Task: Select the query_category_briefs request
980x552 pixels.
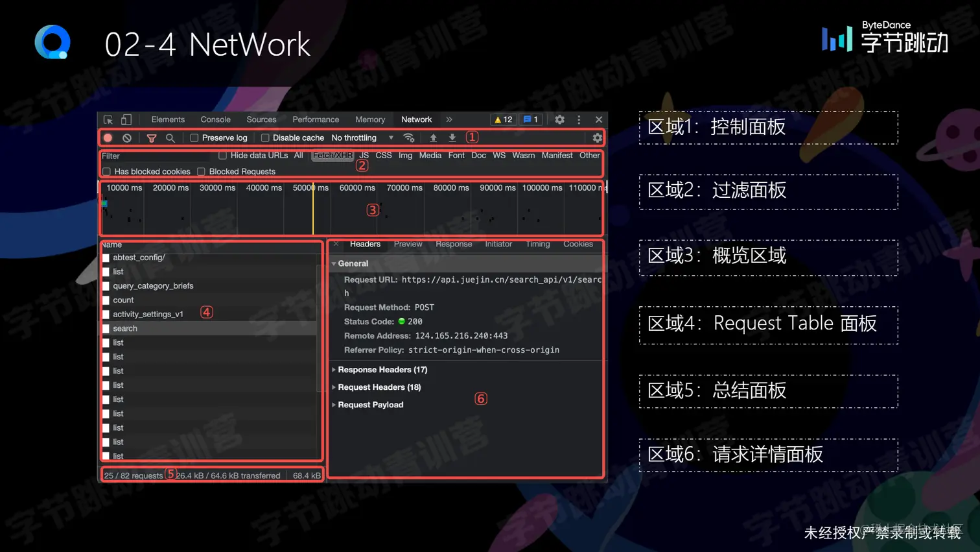Action: coord(209,286)
